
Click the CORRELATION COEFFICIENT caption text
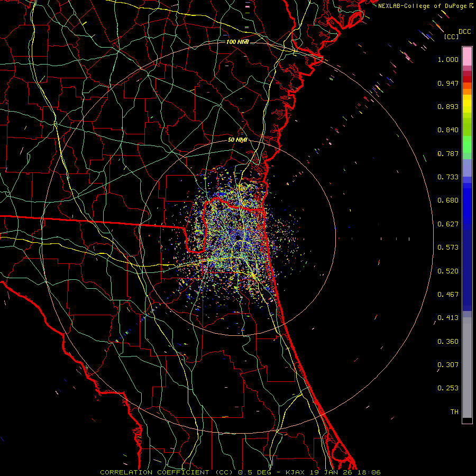[x=154, y=472]
